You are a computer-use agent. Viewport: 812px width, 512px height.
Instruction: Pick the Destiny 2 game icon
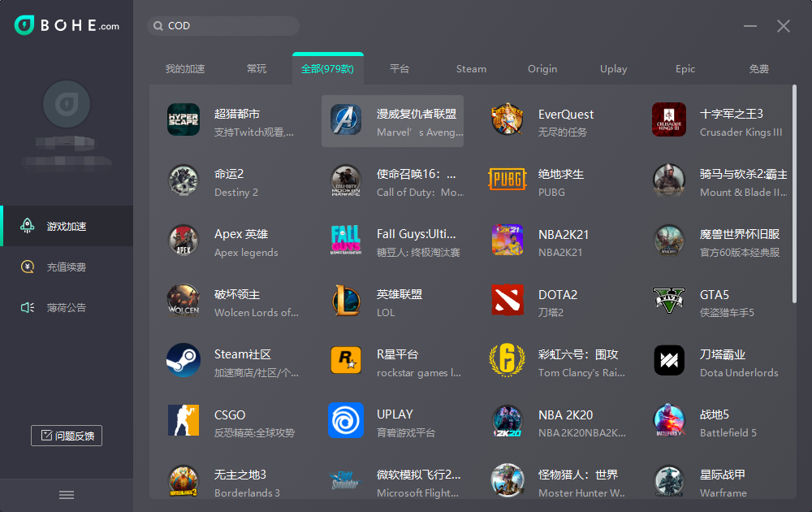click(x=184, y=180)
